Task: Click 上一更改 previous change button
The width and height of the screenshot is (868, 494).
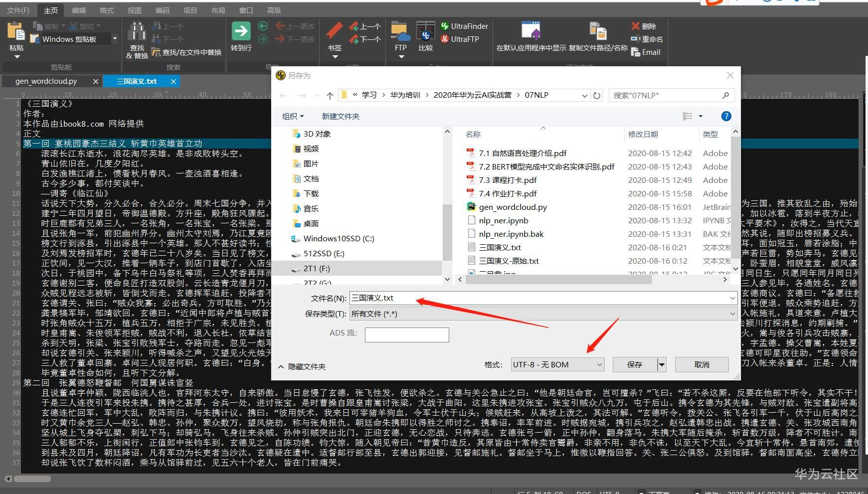Action: [295, 26]
